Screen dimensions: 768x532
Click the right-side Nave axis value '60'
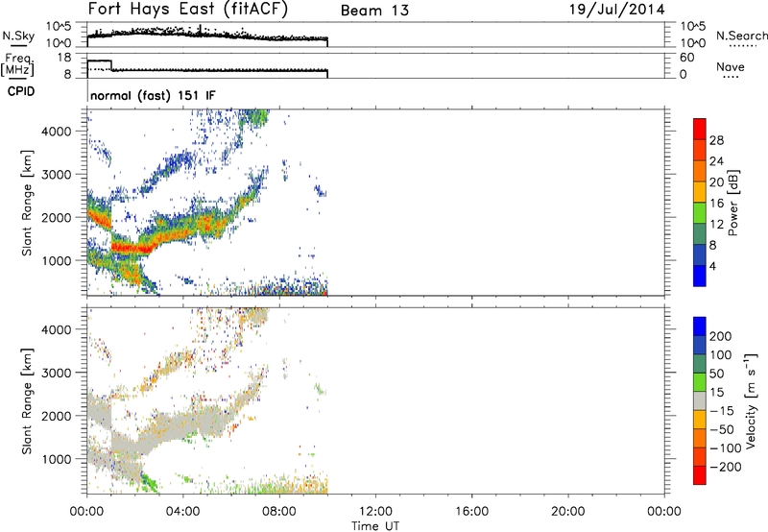pos(686,58)
